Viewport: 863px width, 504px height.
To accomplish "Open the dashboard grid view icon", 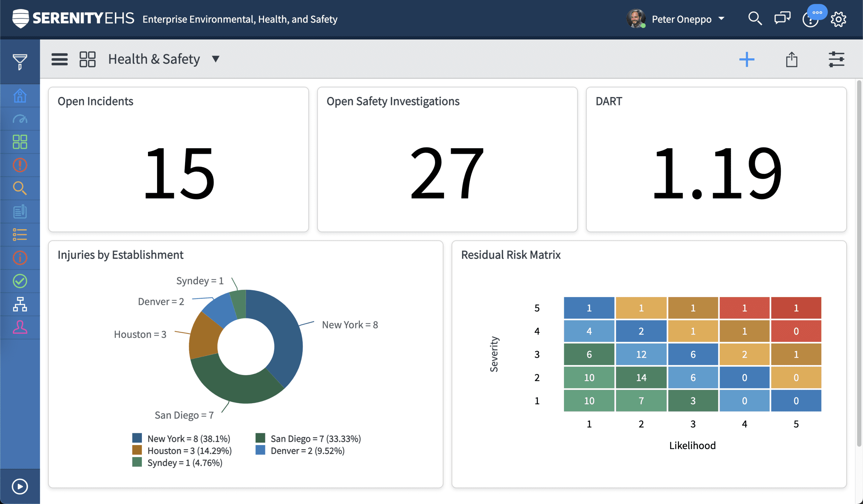I will pyautogui.click(x=87, y=59).
